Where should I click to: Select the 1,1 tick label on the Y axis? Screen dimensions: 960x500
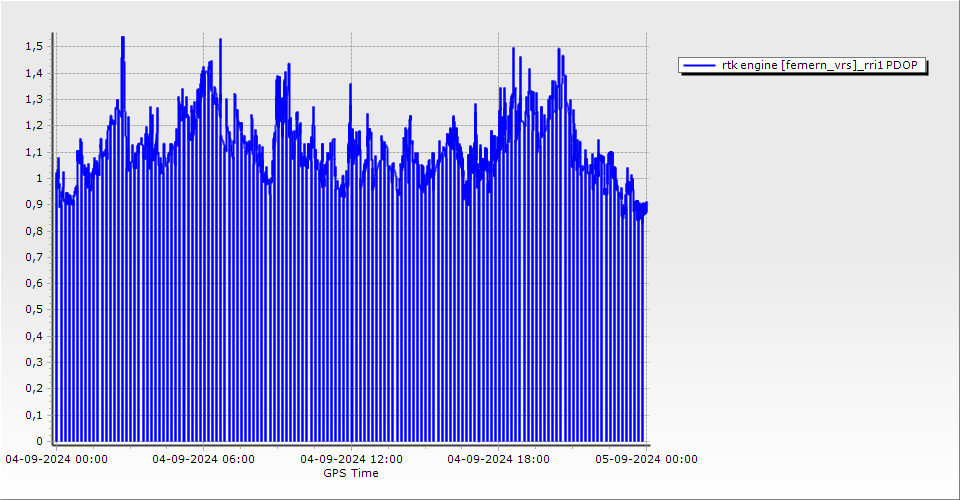pyautogui.click(x=35, y=152)
